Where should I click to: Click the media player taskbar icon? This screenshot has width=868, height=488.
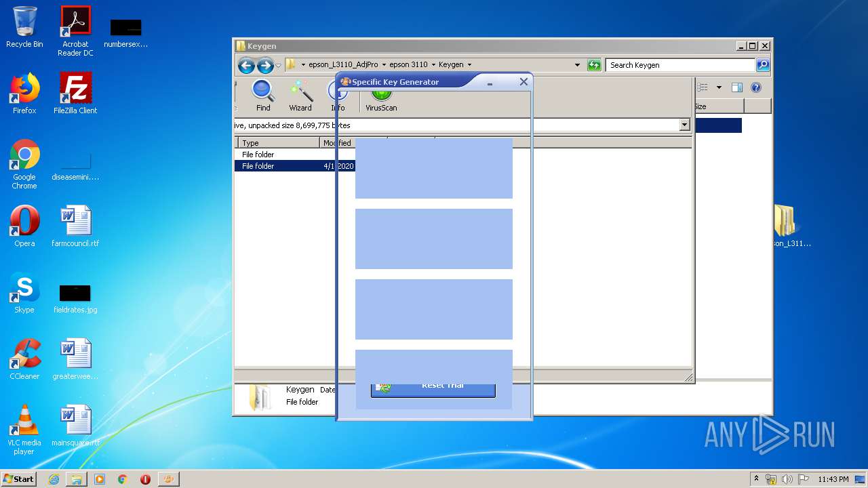point(100,479)
